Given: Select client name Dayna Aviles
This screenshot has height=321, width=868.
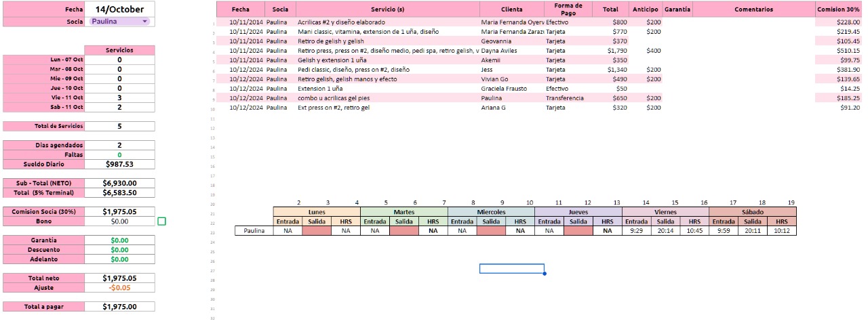Looking at the screenshot, I should [500, 51].
